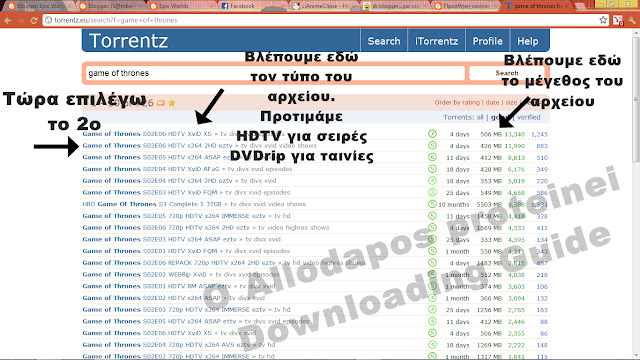Open Game of Thrones S02E05 720p IMMERSE eztv
The height and width of the screenshot is (360, 640).
pyautogui.click(x=174, y=216)
